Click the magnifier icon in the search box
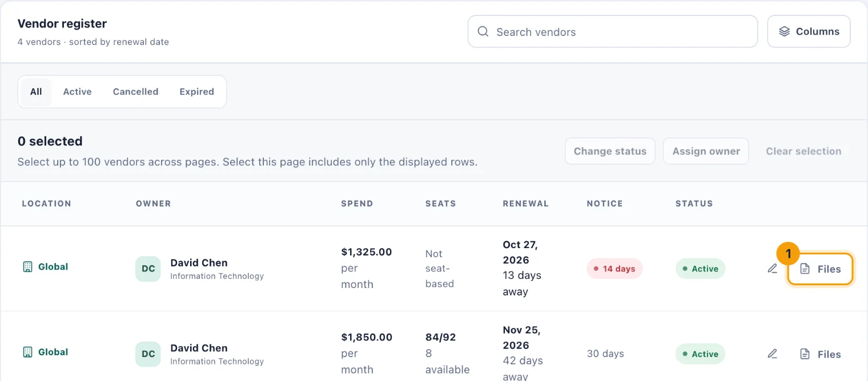Image resolution: width=868 pixels, height=381 pixels. click(x=483, y=31)
